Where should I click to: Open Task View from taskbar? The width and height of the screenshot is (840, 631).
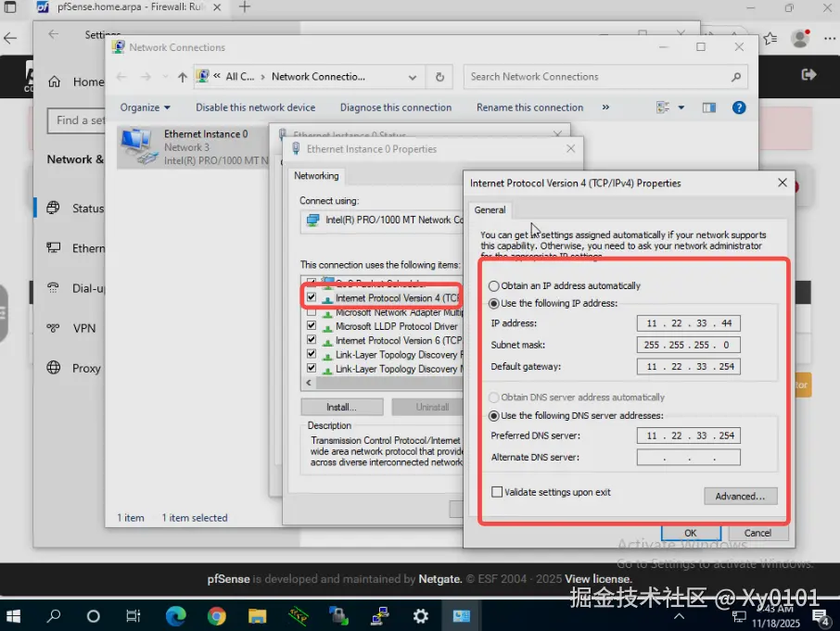coord(133,616)
